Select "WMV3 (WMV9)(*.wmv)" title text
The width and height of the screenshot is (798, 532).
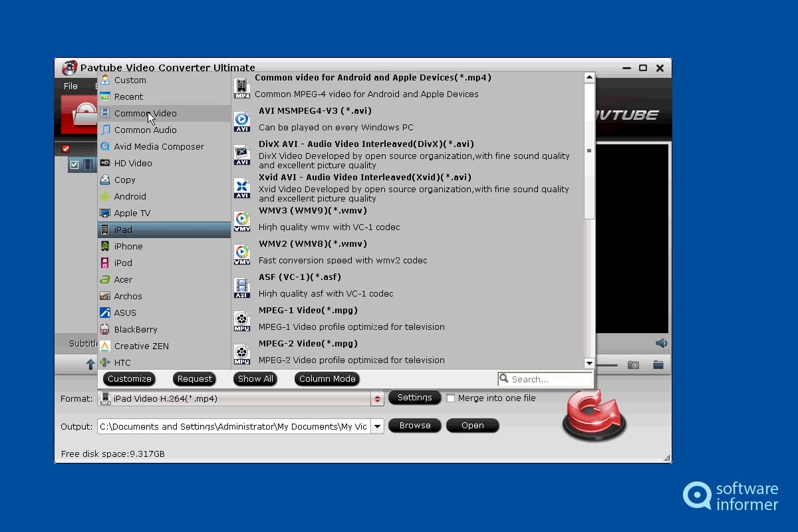tap(313, 211)
